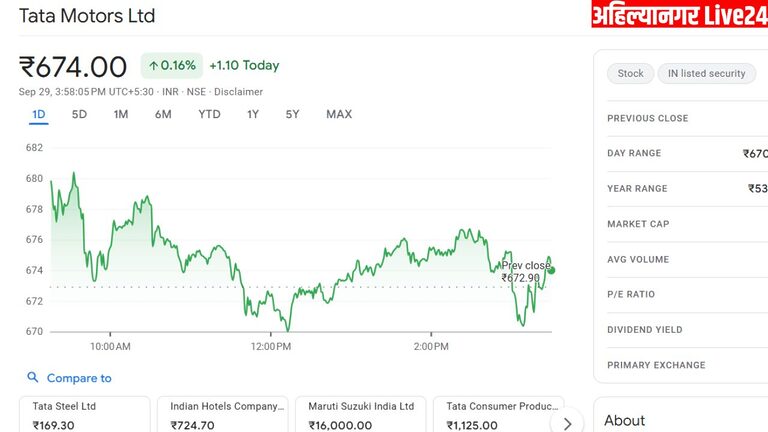Click the green up-arrow percentage badge
The width and height of the screenshot is (768, 432).
(171, 66)
